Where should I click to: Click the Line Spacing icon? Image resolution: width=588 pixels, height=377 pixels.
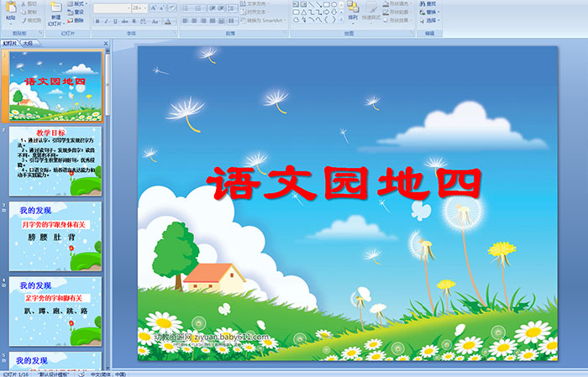coord(232,8)
